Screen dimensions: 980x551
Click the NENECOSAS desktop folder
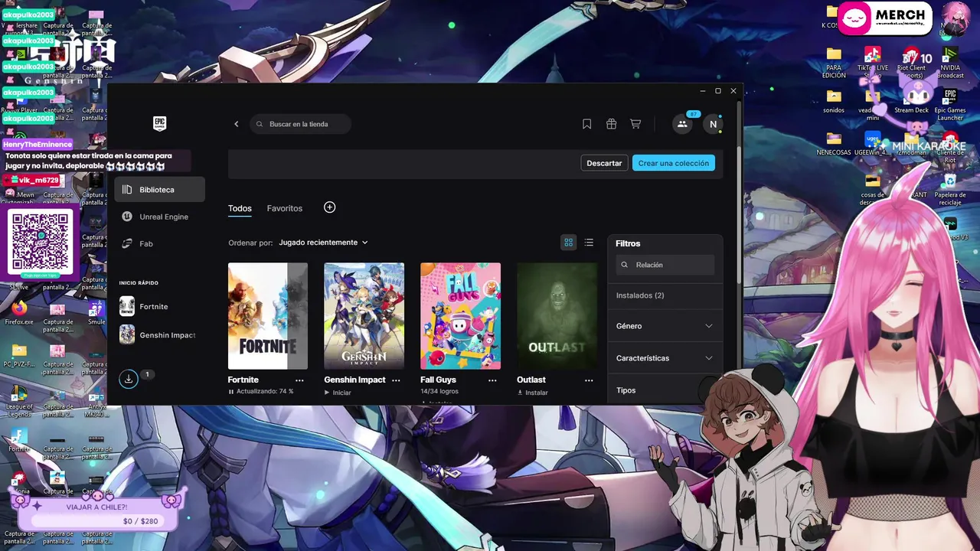(x=834, y=143)
